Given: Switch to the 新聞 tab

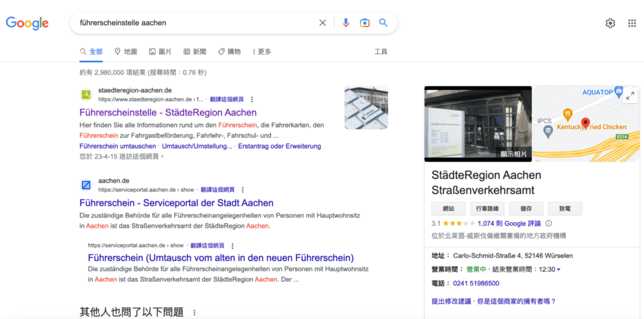Looking at the screenshot, I should tap(195, 52).
